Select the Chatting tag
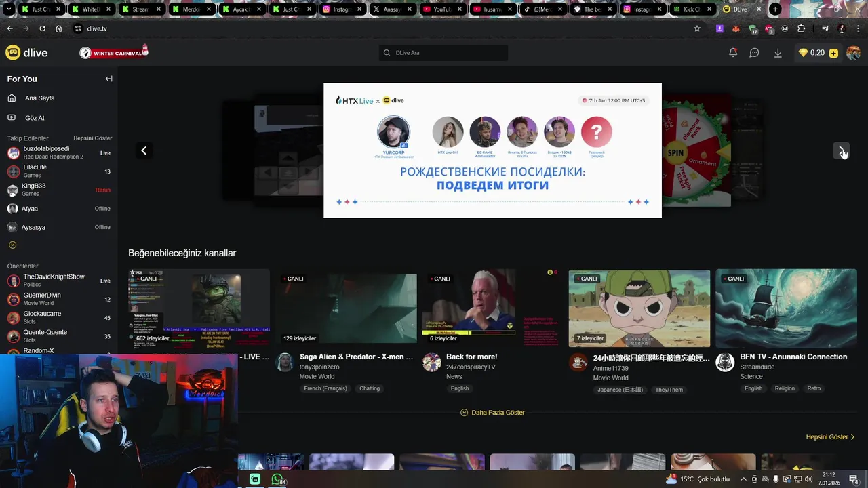Screen dimensions: 868x488 (370, 388)
